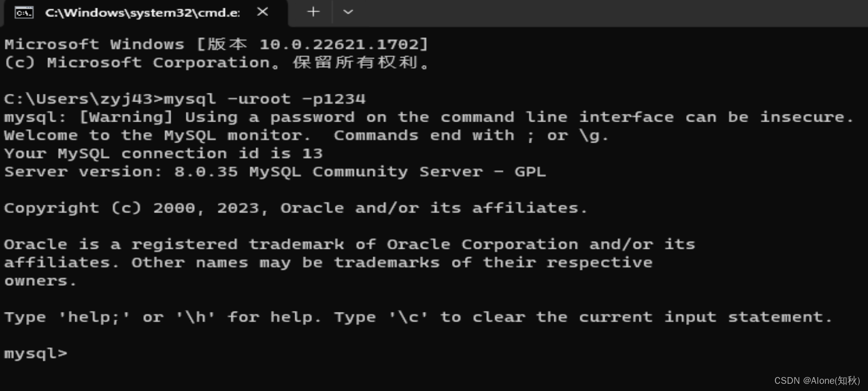This screenshot has height=391, width=868.
Task: Open the tab dropdown chevron menu
Action: pyautogui.click(x=348, y=11)
